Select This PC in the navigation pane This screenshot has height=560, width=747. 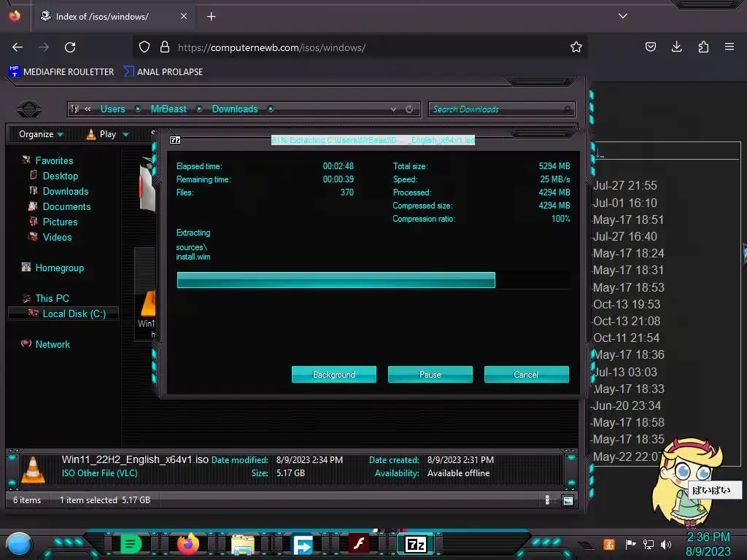(52, 298)
